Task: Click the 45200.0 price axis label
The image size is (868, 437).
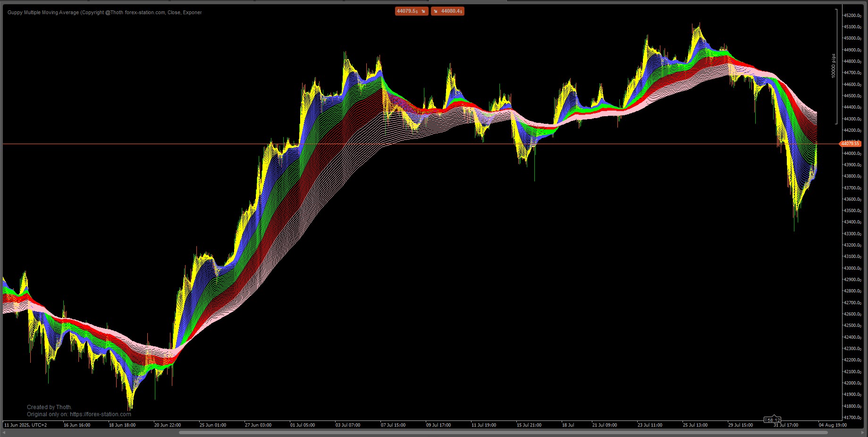Action: click(852, 16)
